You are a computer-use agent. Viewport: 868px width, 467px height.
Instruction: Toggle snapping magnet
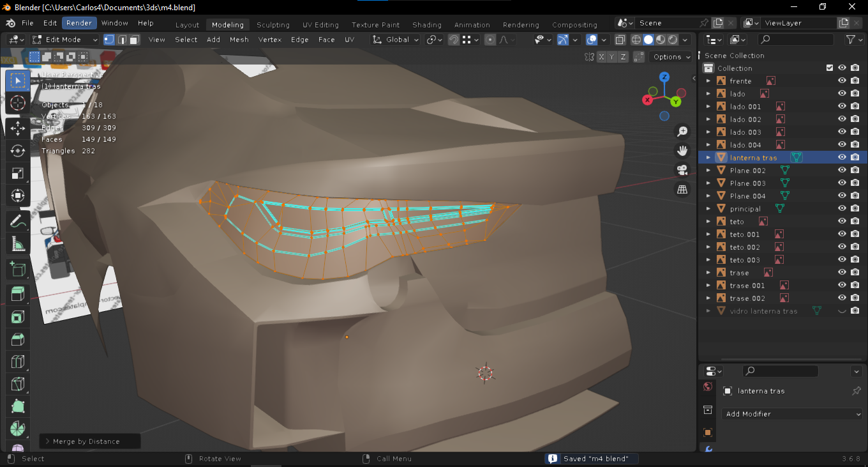click(x=453, y=40)
